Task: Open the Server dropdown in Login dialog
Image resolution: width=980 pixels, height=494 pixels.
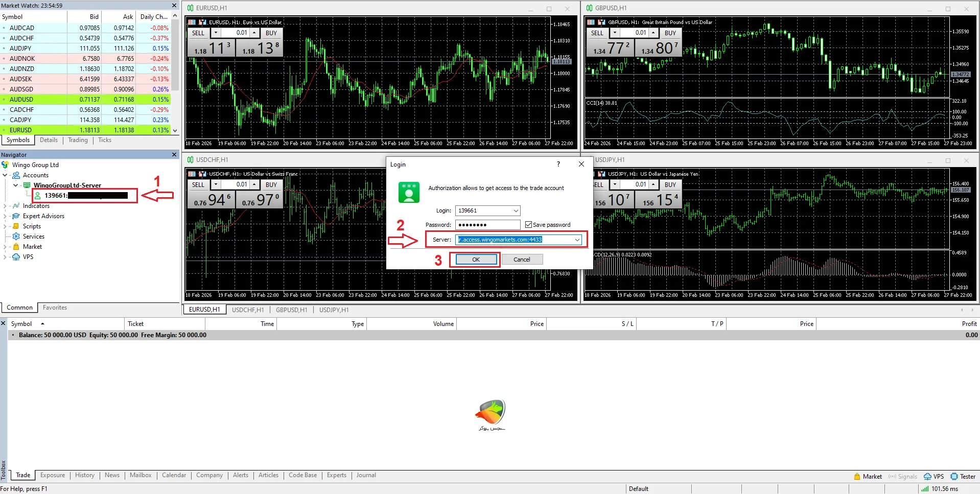Action: tap(577, 240)
